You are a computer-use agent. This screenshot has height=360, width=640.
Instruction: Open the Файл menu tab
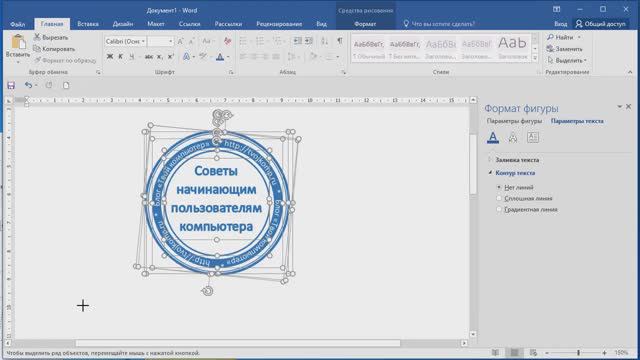[18, 24]
